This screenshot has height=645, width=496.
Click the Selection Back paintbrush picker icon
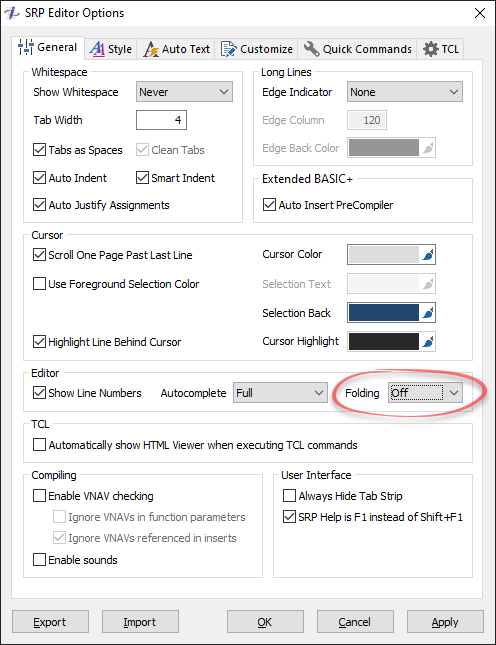pyautogui.click(x=428, y=313)
